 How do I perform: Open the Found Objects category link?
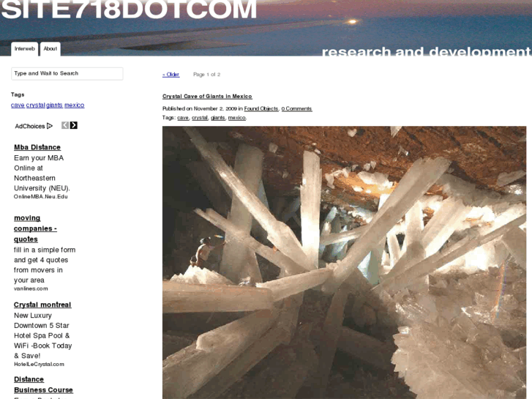[x=261, y=108]
